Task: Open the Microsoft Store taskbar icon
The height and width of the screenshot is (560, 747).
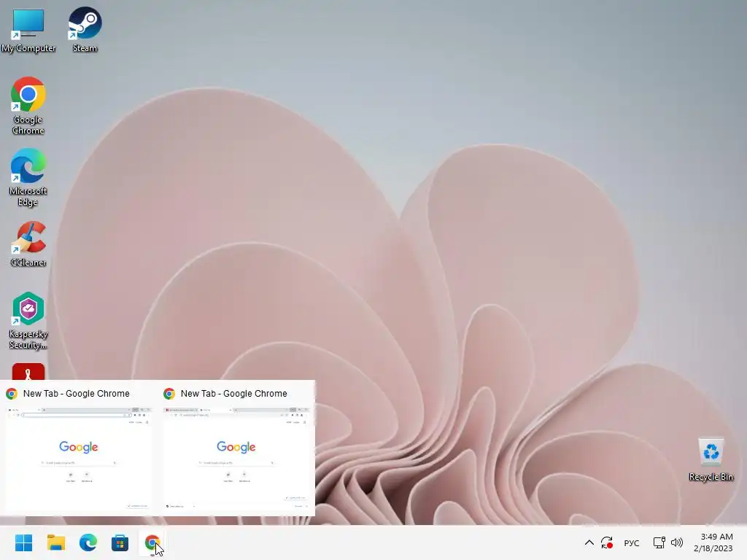Action: (x=120, y=542)
